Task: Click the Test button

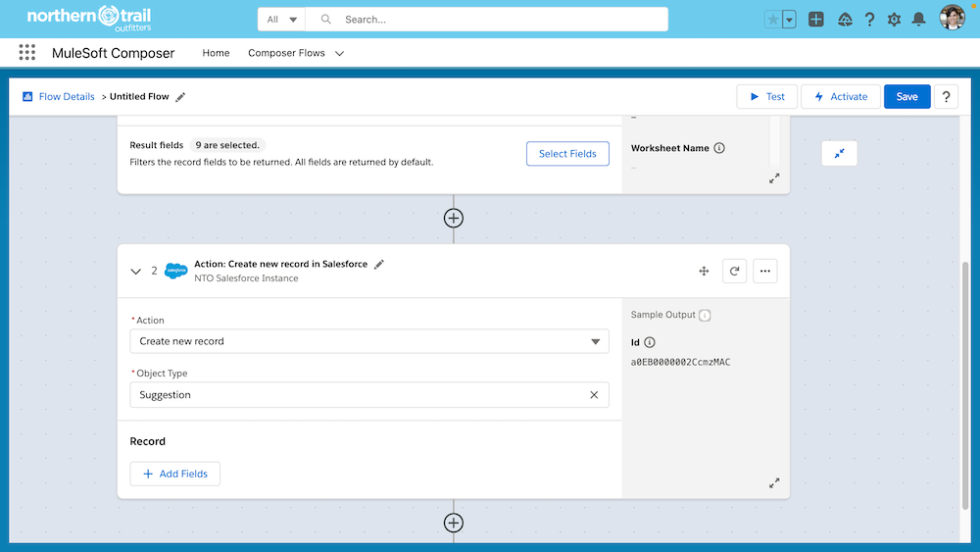Action: 767,97
